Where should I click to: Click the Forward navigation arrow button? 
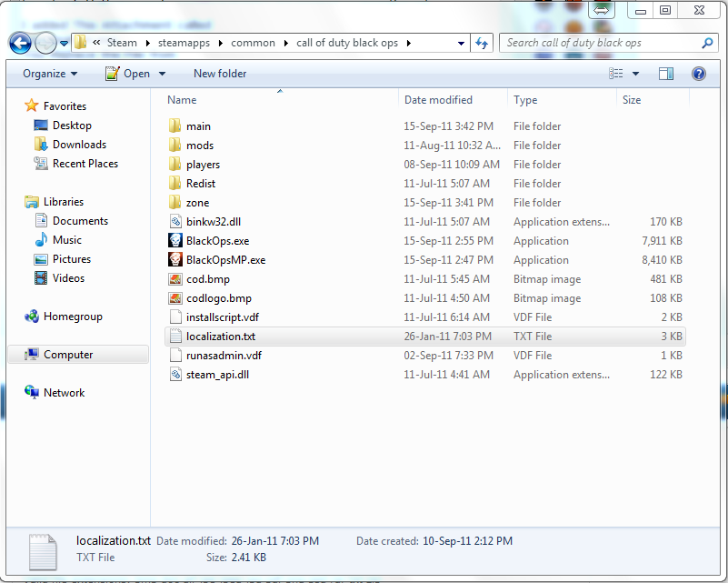tap(45, 44)
